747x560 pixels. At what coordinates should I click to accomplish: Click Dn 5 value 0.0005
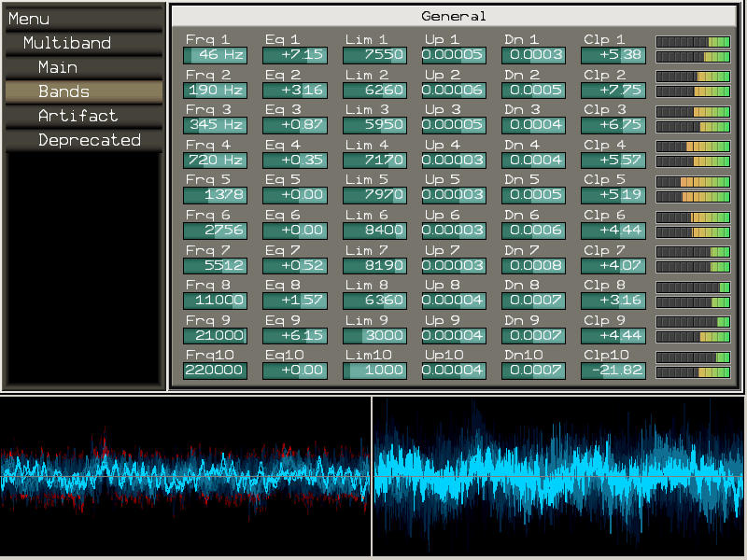coord(533,195)
